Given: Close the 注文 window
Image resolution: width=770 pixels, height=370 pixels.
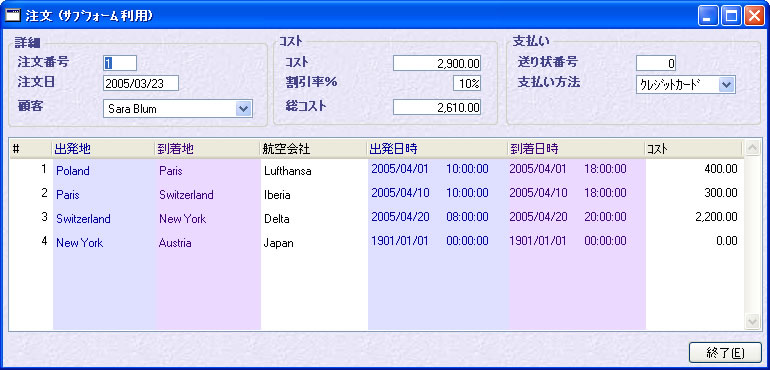Looking at the screenshot, I should point(754,17).
